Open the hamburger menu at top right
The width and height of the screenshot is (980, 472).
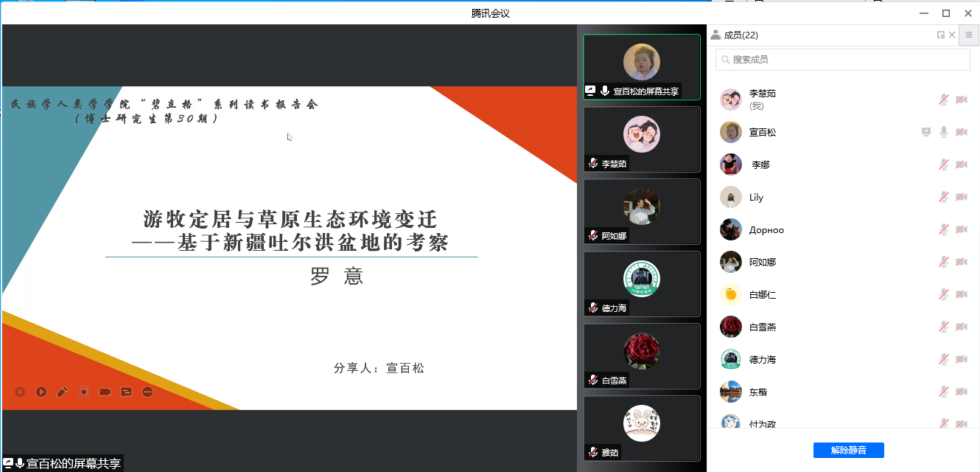pyautogui.click(x=969, y=35)
